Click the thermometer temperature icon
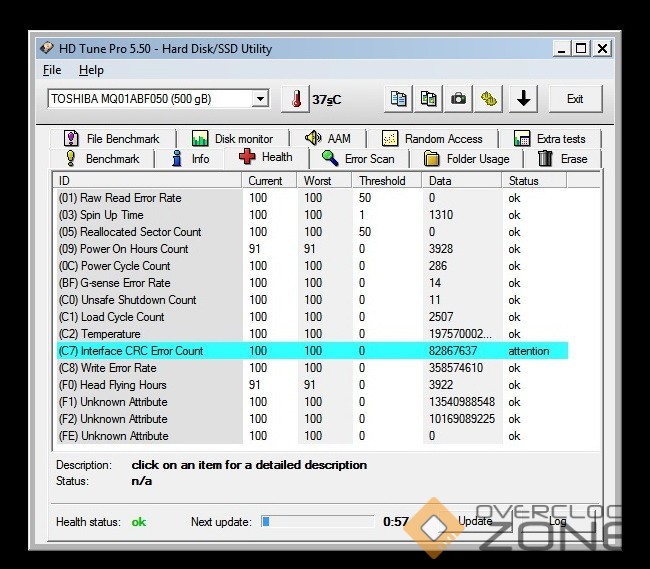This screenshot has width=650, height=569. [x=295, y=99]
